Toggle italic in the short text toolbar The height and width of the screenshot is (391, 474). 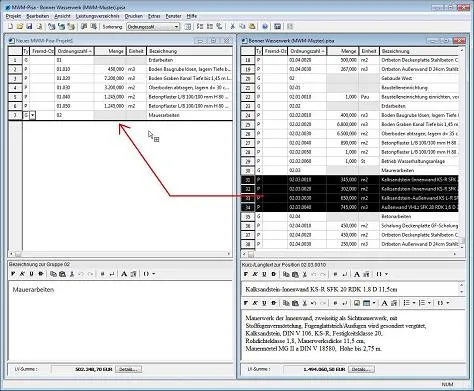click(255, 274)
